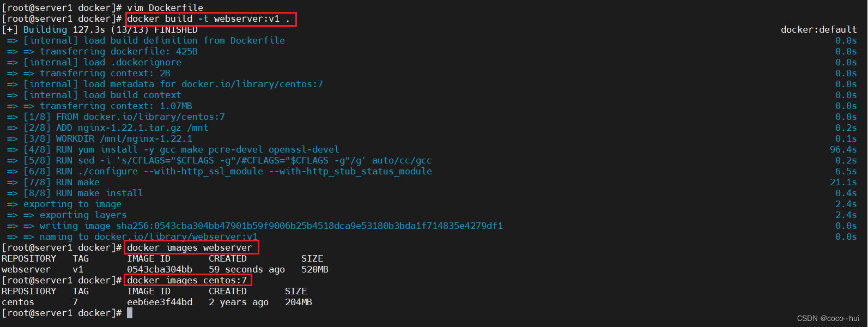The height and width of the screenshot is (327, 868).
Task: Click the ./configure build step line
Action: tap(228, 171)
